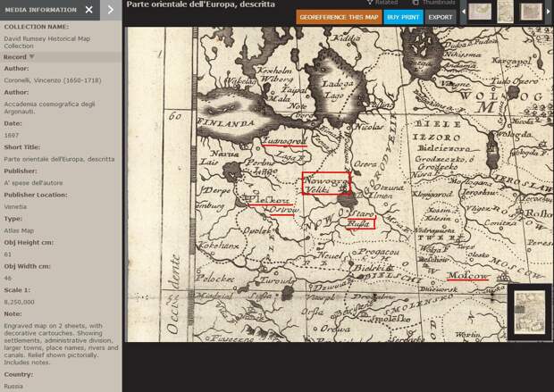This screenshot has width=554, height=392.
Task: Select Accademia cosmografica degli Argonauti author
Action: tap(49, 107)
